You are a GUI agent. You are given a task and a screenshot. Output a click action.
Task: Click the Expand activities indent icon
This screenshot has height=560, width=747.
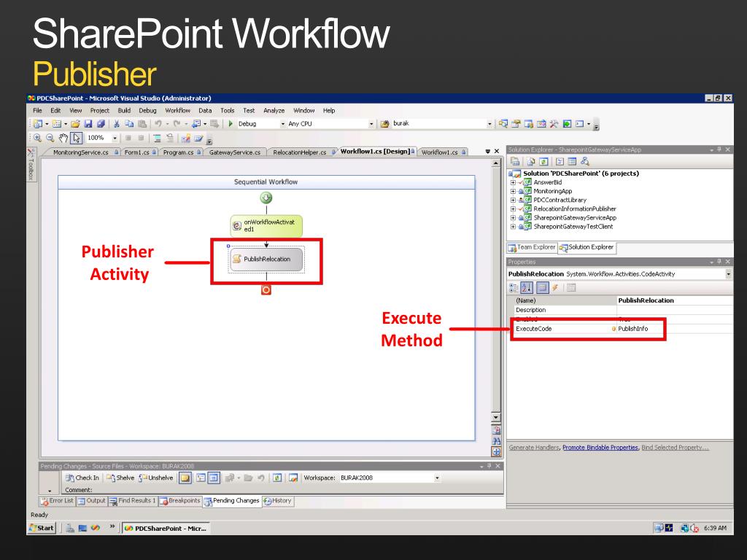pos(157,138)
